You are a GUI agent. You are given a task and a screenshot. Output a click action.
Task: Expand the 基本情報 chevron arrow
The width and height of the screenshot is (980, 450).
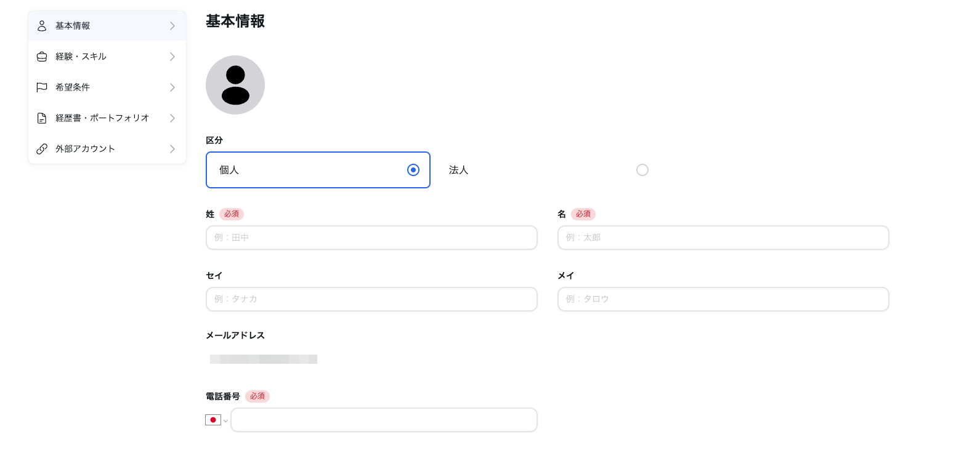(172, 26)
